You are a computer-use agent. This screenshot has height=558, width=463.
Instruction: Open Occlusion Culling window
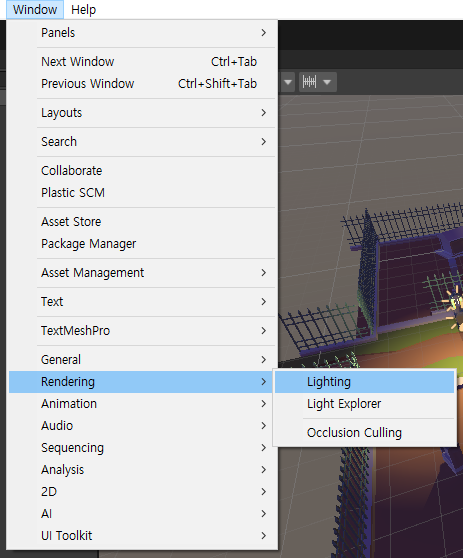click(365, 433)
